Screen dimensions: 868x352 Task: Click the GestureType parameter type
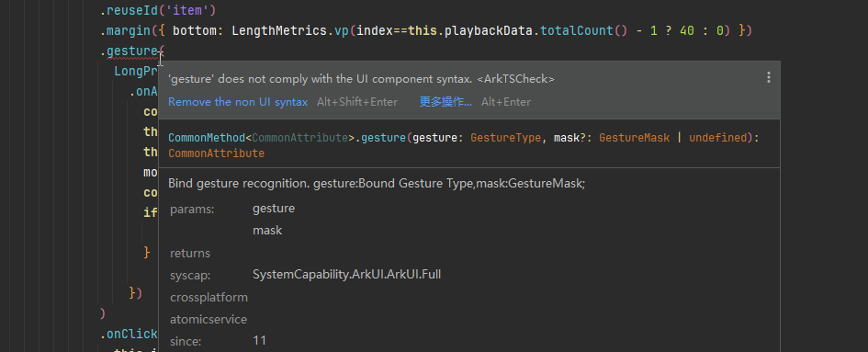(505, 138)
